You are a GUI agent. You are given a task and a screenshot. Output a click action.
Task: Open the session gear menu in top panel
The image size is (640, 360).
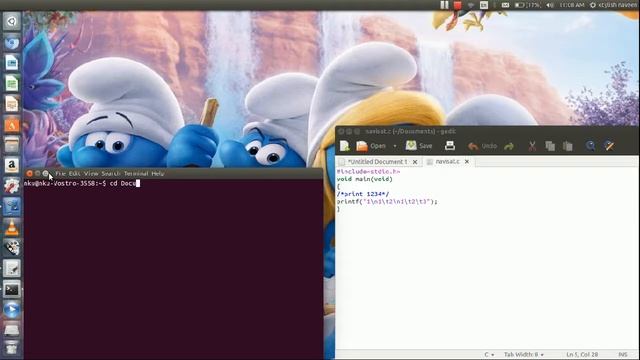point(593,5)
